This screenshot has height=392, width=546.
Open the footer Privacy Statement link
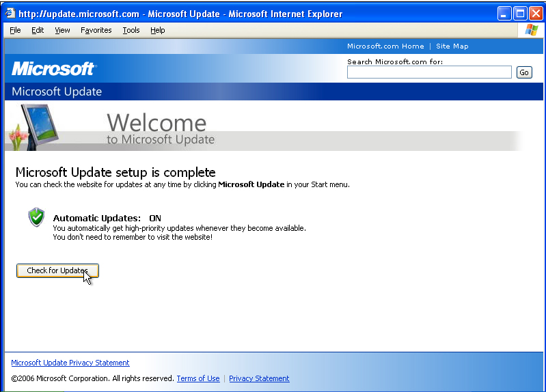coord(259,378)
